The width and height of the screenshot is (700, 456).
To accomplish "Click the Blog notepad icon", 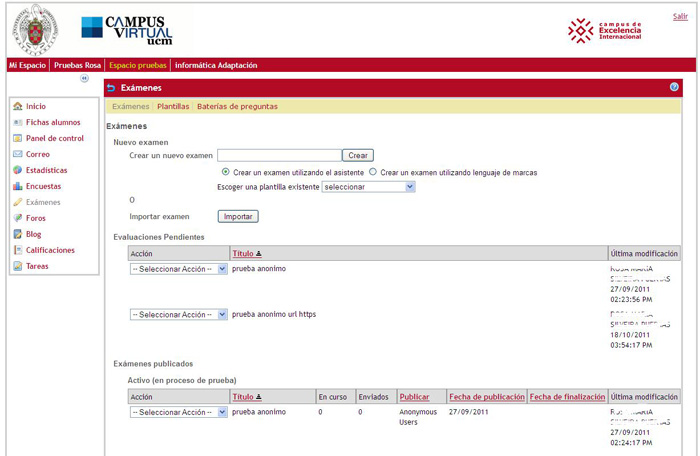I will coord(17,234).
